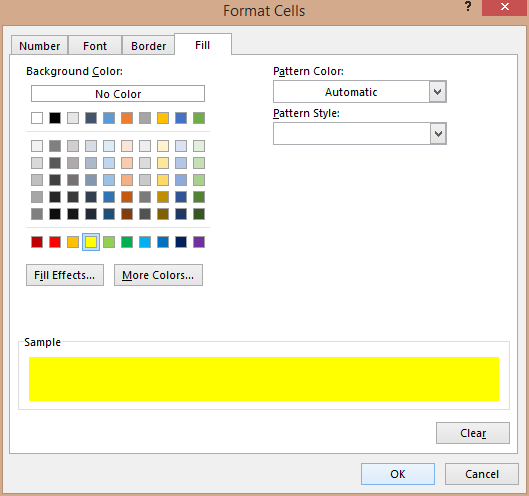Screen dimensions: 529x496
Task: Go to the Border tab
Action: coord(148,46)
